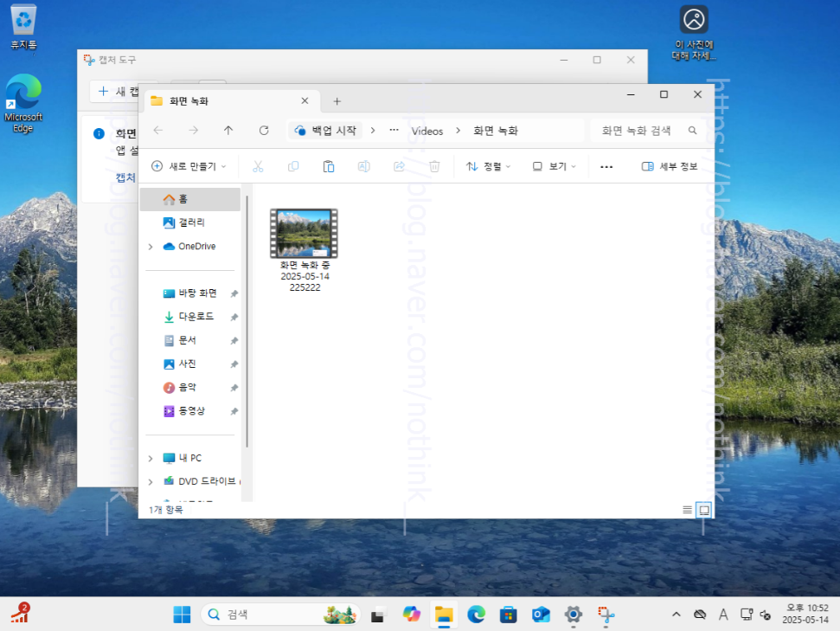Open the See more (...) toolbar menu
Screen dimensions: 840x631
[x=606, y=167]
